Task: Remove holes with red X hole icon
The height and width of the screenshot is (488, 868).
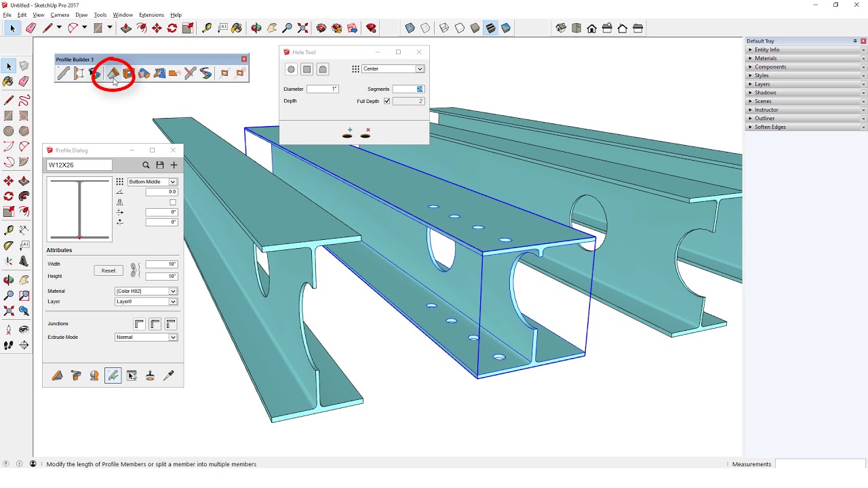Action: 366,133
